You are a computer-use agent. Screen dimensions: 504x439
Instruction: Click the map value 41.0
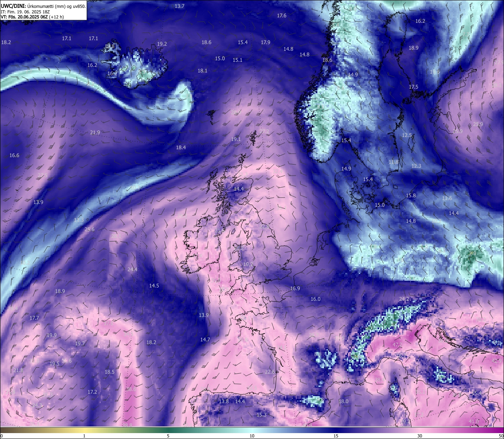click(474, 422)
